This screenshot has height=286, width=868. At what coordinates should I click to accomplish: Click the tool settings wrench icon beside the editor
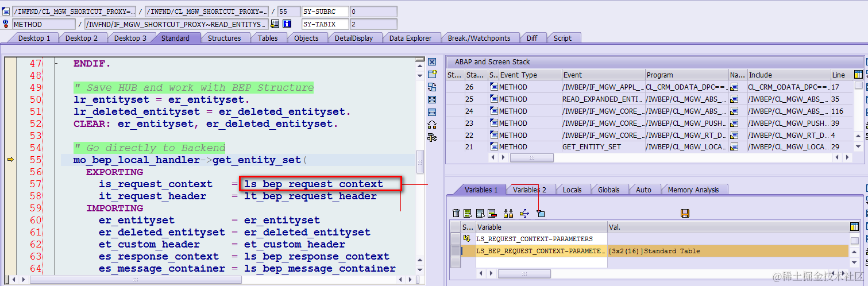point(433,138)
